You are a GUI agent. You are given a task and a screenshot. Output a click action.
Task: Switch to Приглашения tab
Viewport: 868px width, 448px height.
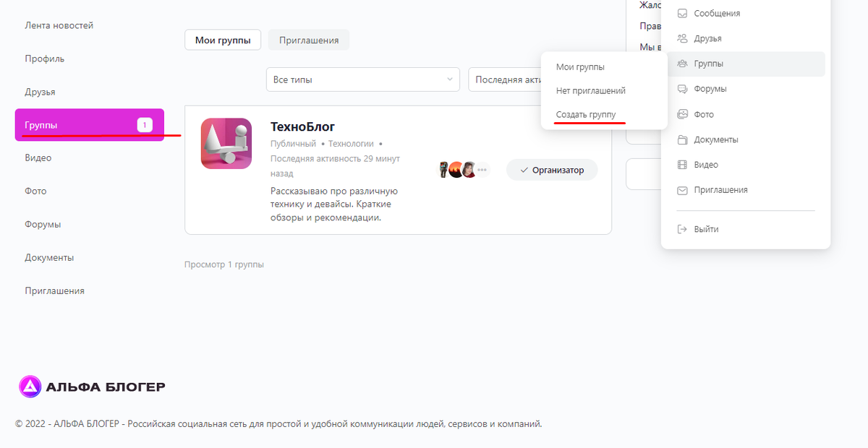(309, 40)
